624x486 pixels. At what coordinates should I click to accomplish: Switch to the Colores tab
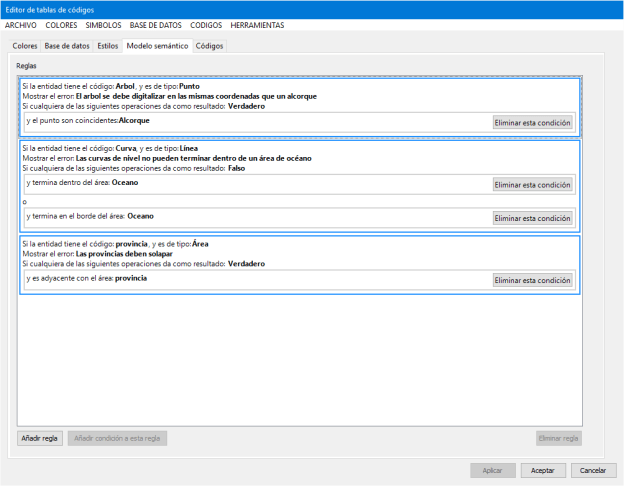point(25,46)
